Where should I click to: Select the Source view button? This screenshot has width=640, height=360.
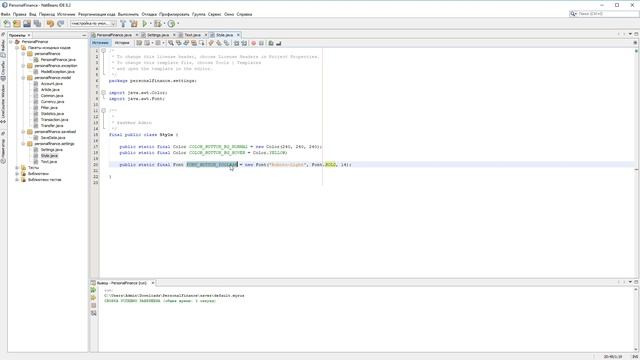point(100,43)
